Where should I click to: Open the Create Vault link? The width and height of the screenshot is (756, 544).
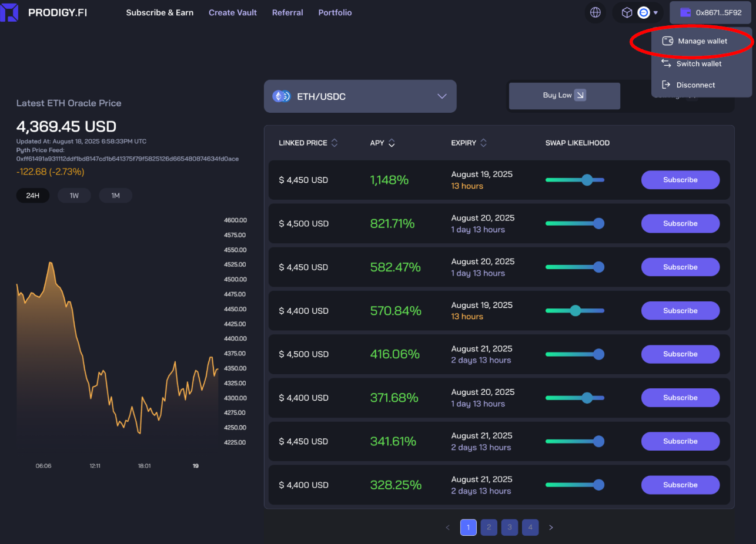point(233,12)
